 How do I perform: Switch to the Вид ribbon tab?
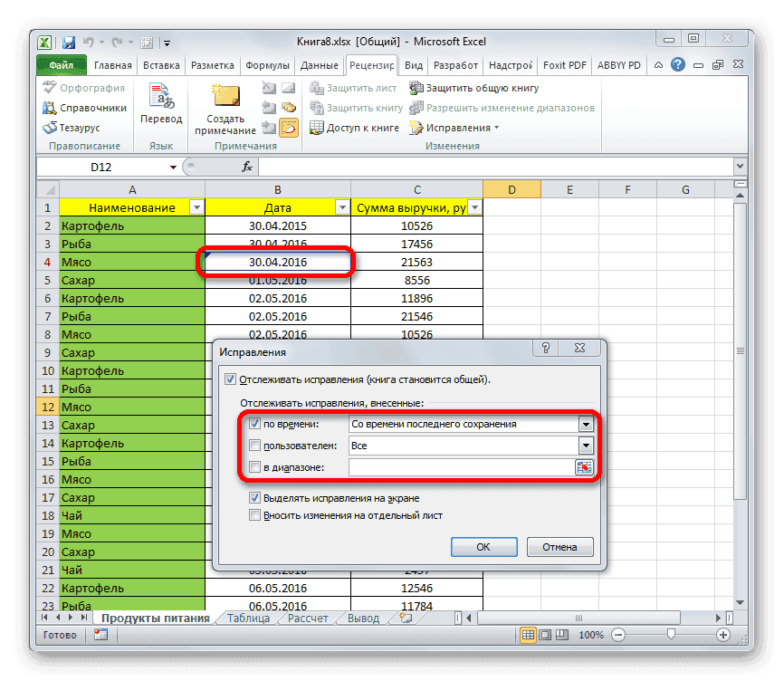click(x=416, y=64)
